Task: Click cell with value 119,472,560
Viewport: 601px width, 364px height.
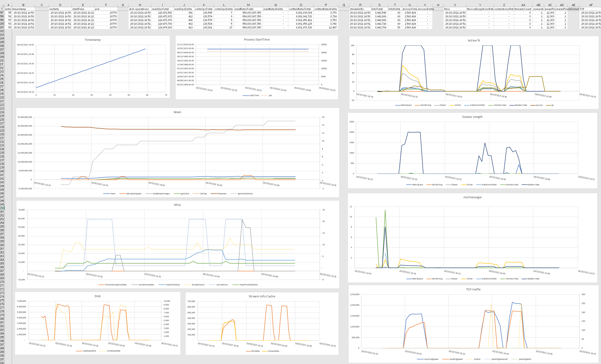Action: pyautogui.click(x=162, y=13)
